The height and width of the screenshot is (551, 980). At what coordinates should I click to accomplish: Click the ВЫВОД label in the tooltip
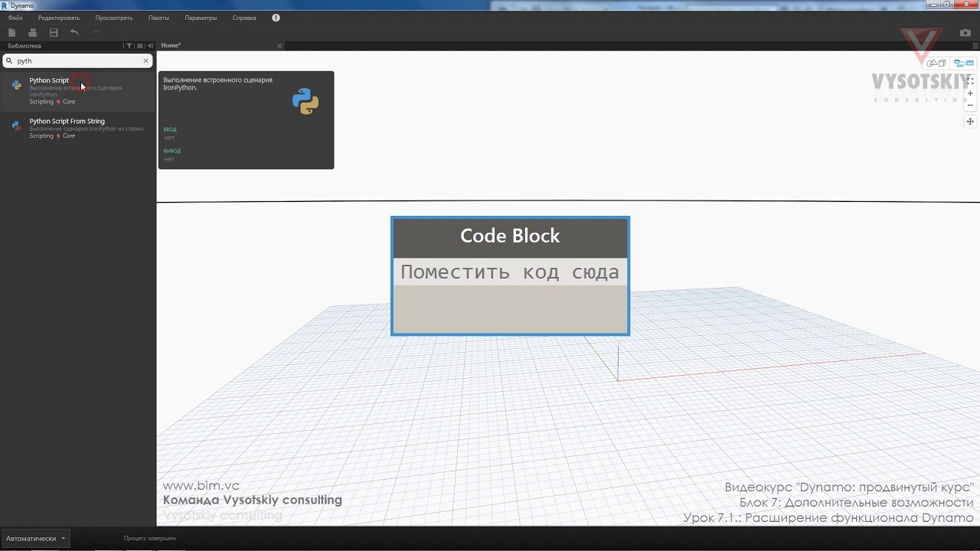171,151
